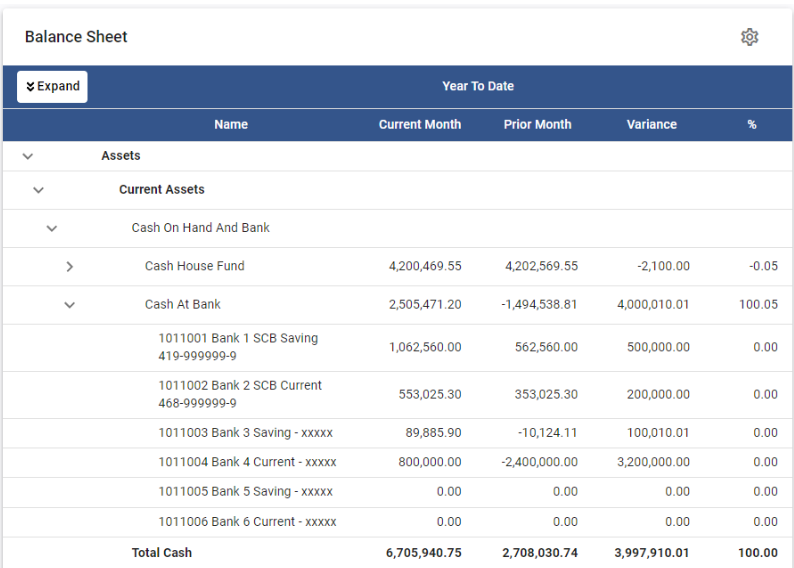Click the Current Month column header
This screenshot has width=794, height=568.
[419, 125]
